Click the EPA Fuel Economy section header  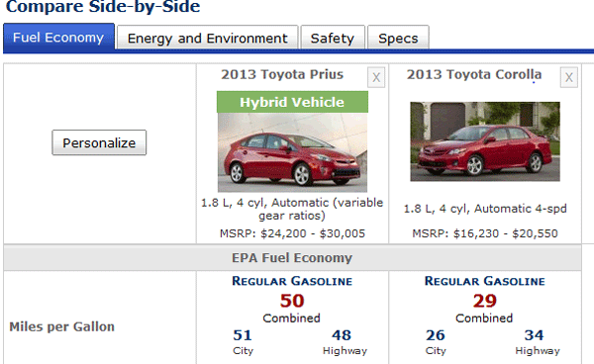(x=292, y=258)
